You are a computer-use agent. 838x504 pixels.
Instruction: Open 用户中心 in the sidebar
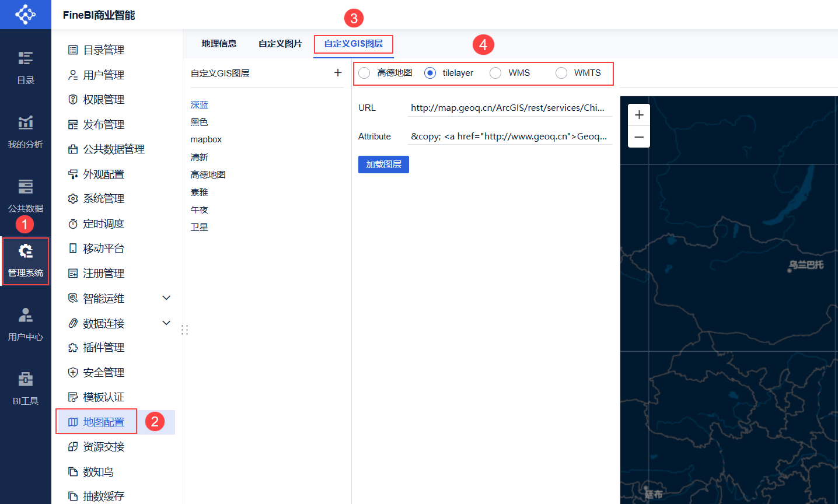tap(26, 324)
